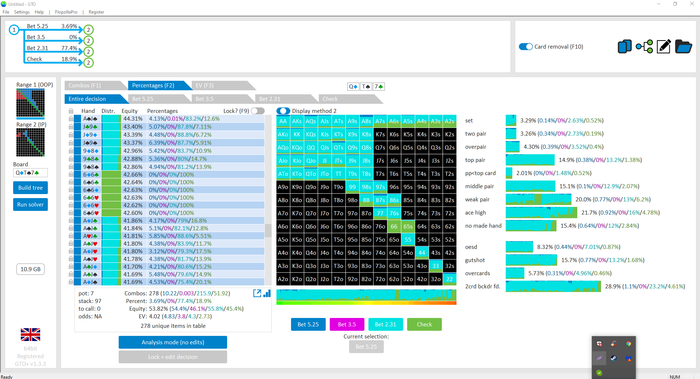Click the blue cards copy icon

625,46
